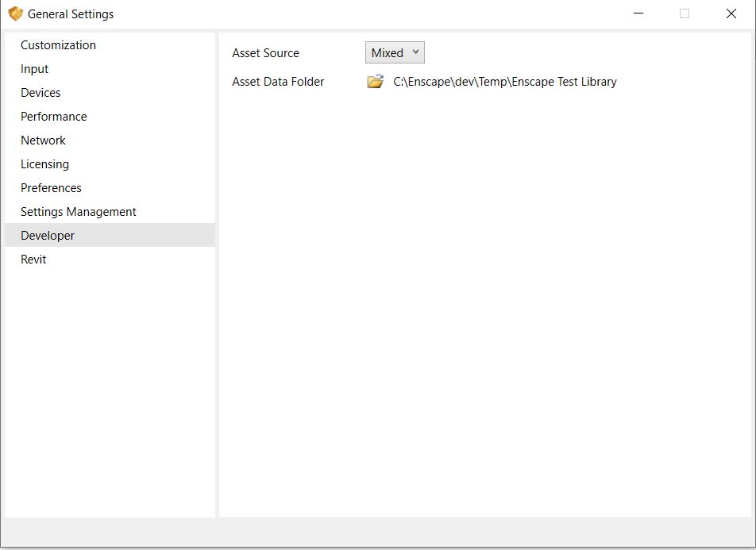Open the Customization settings page
The height and width of the screenshot is (550, 756).
110,44
